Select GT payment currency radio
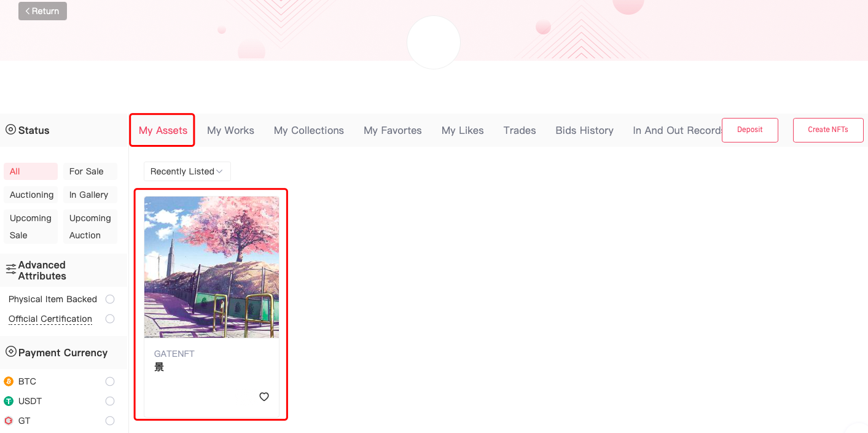The image size is (868, 433). (x=110, y=421)
